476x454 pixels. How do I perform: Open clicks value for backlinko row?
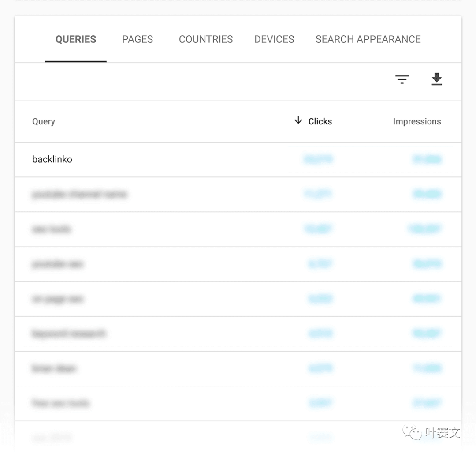click(x=318, y=159)
